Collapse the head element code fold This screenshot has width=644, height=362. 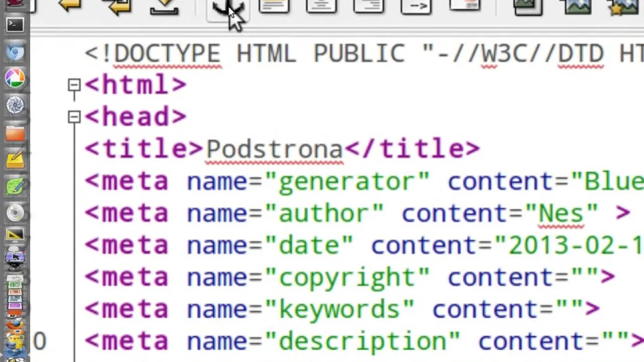pos(73,117)
